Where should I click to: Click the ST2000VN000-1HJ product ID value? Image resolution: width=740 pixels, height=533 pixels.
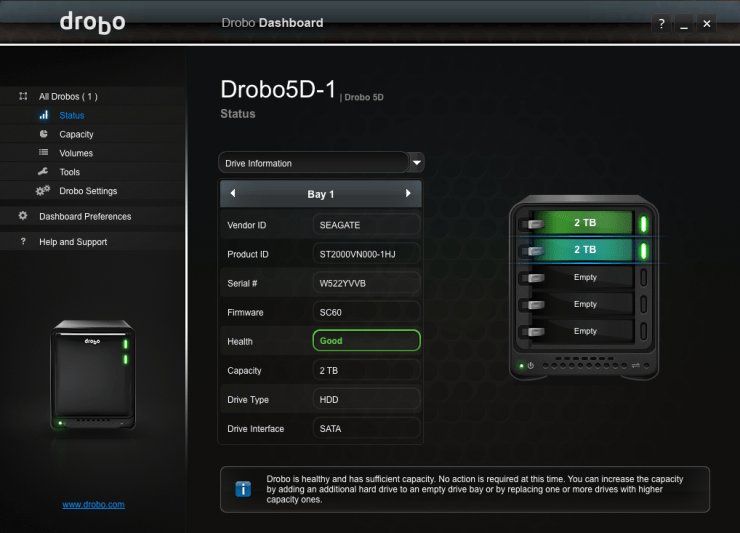tap(366, 254)
